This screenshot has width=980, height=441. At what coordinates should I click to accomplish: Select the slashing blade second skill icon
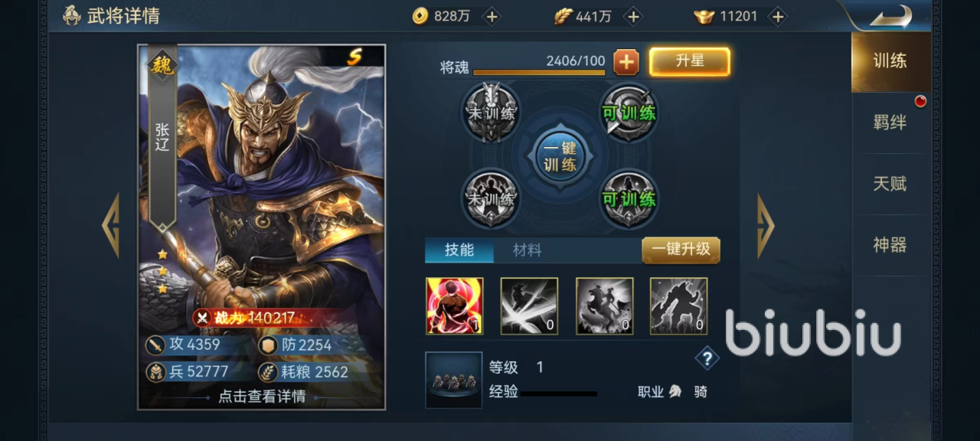(529, 306)
